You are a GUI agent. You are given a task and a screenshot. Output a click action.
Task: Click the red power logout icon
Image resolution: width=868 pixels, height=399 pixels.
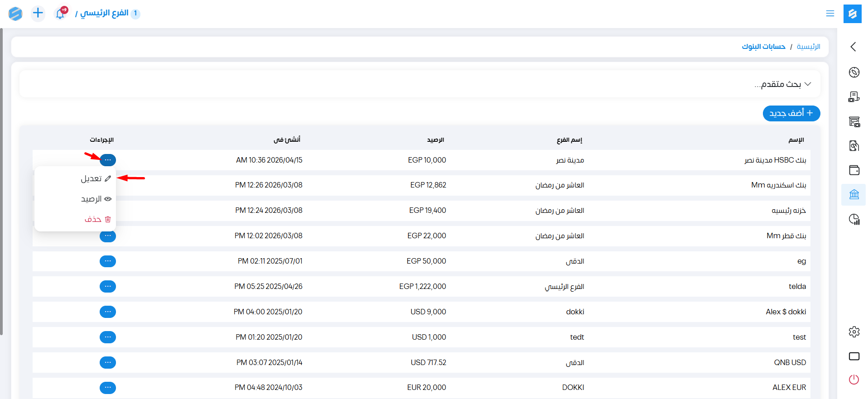(x=854, y=380)
